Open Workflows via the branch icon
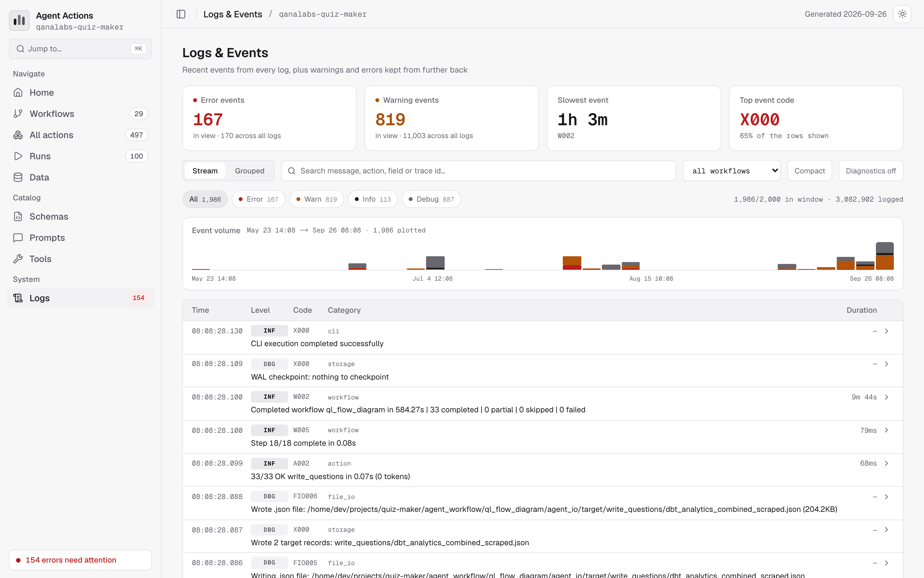The height and width of the screenshot is (578, 924). point(18,114)
